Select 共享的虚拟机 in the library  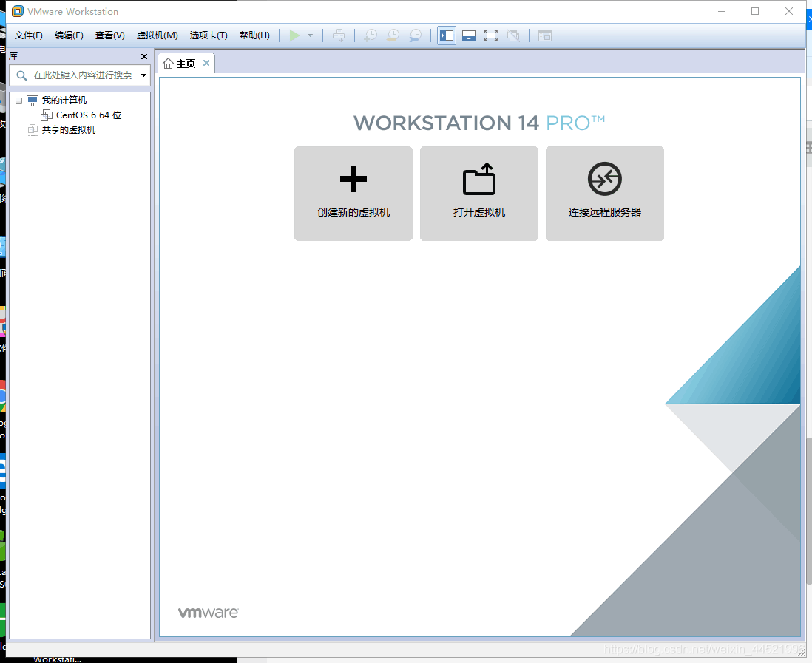point(68,130)
